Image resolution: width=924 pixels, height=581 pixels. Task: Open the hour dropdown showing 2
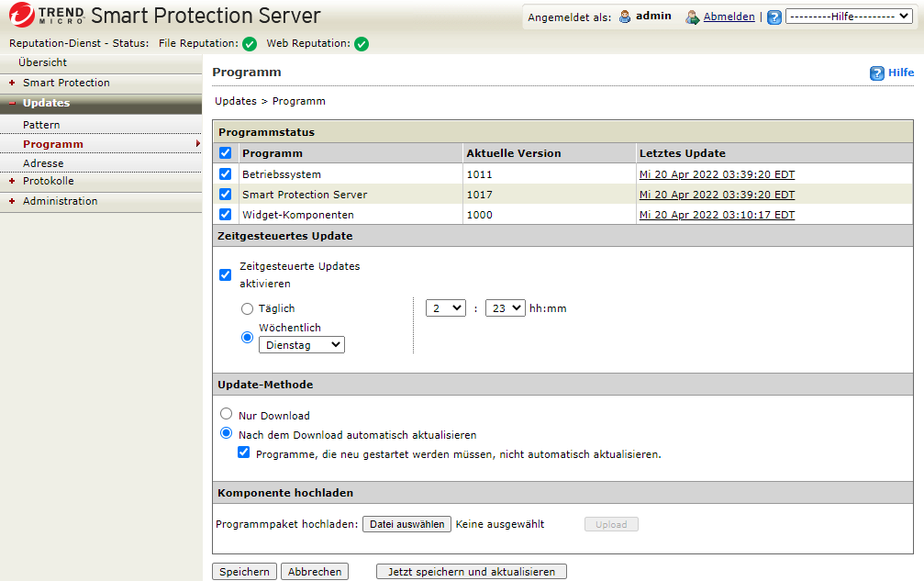446,308
